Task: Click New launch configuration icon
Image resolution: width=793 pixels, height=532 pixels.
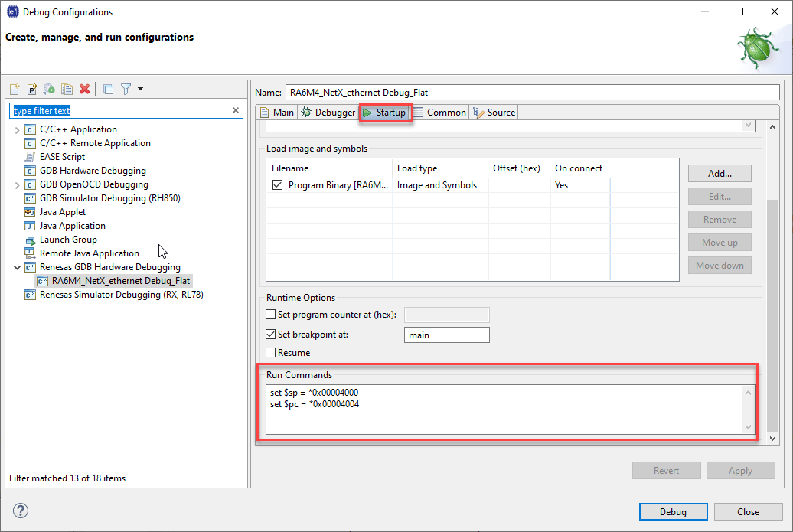Action: tap(15, 90)
